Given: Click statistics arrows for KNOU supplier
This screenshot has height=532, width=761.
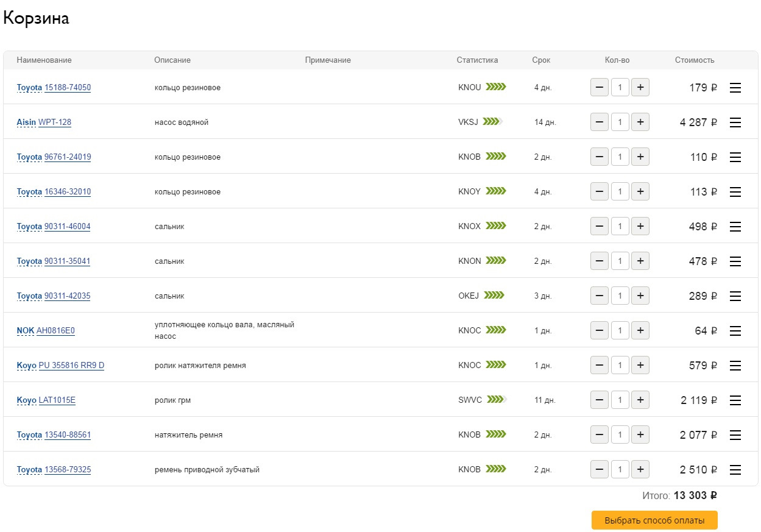Looking at the screenshot, I should pyautogui.click(x=496, y=87).
